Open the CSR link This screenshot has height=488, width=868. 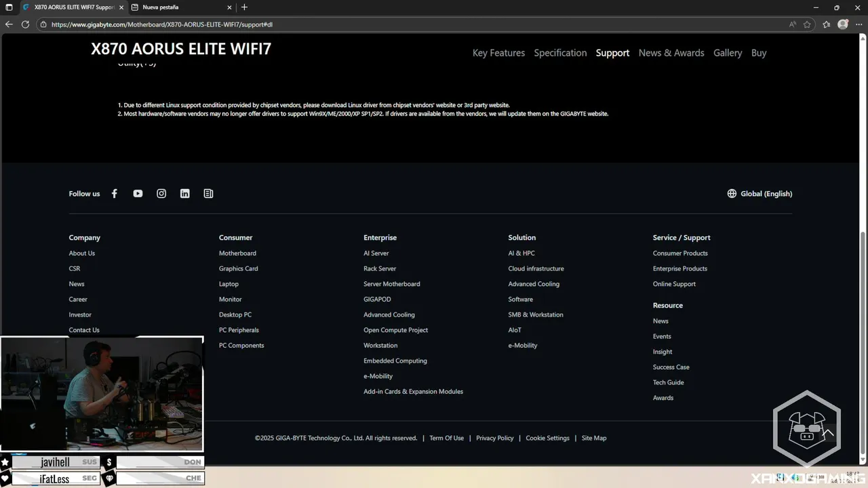click(x=75, y=268)
